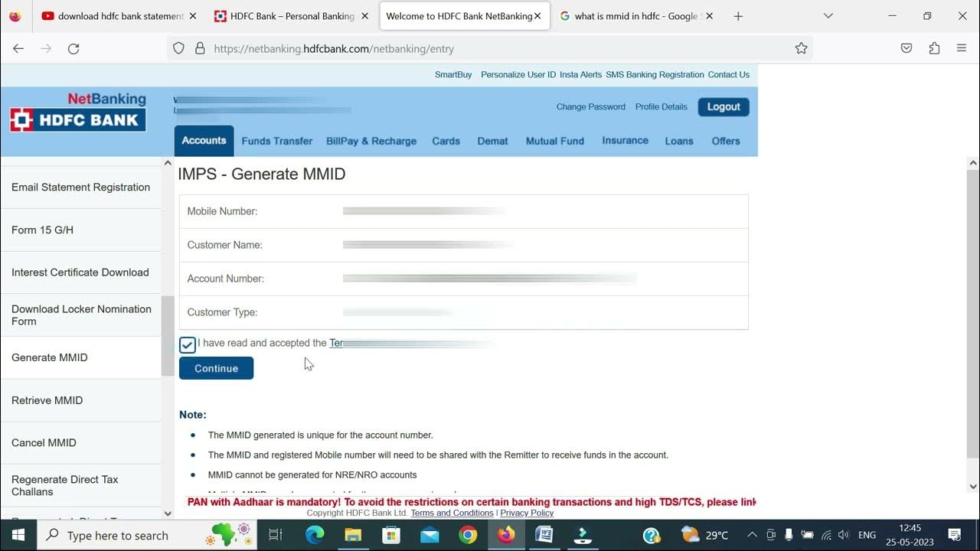Click the Continue button

pyautogui.click(x=216, y=368)
